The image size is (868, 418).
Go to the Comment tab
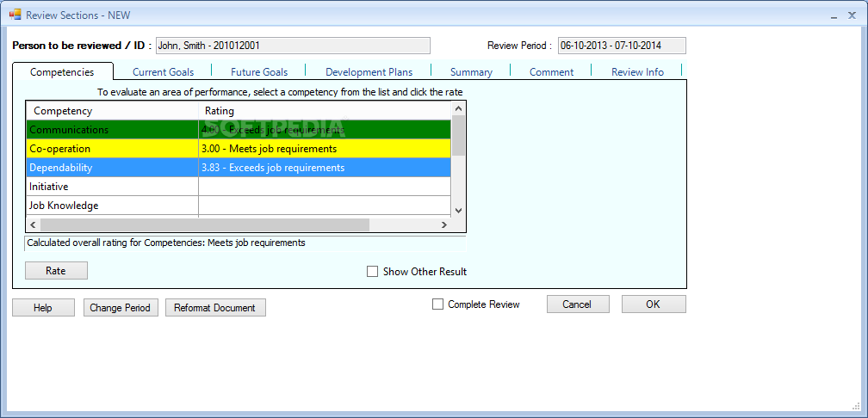[x=551, y=72]
